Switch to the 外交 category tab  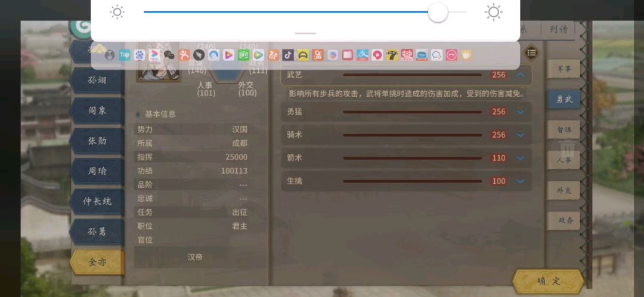point(563,191)
